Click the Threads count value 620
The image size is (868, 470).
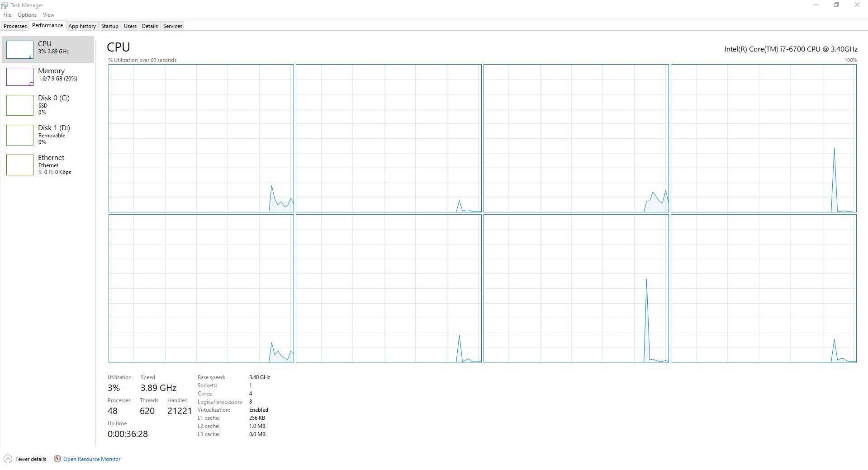coord(147,411)
